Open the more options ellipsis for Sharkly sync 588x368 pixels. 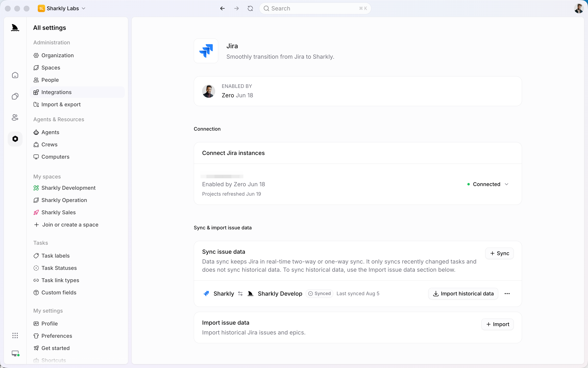[507, 294]
